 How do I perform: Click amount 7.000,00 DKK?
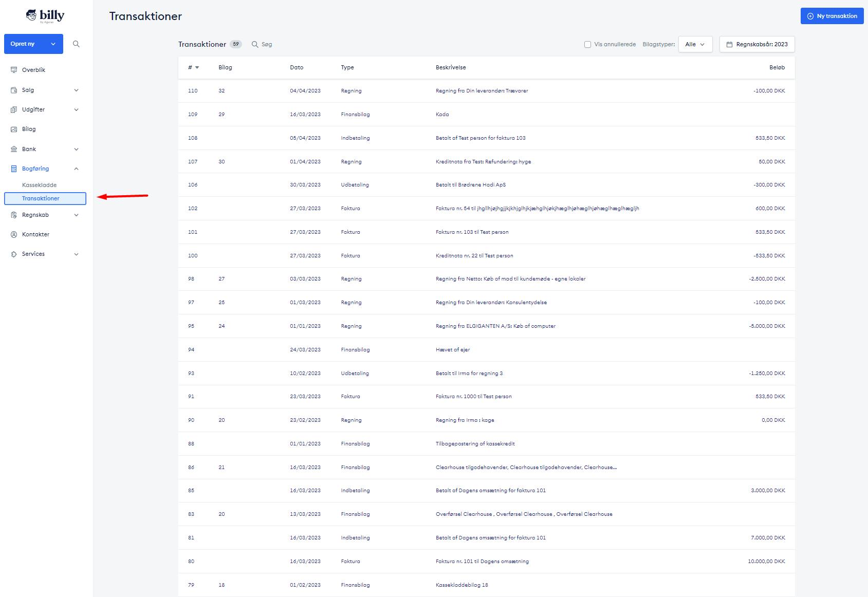tap(768, 538)
